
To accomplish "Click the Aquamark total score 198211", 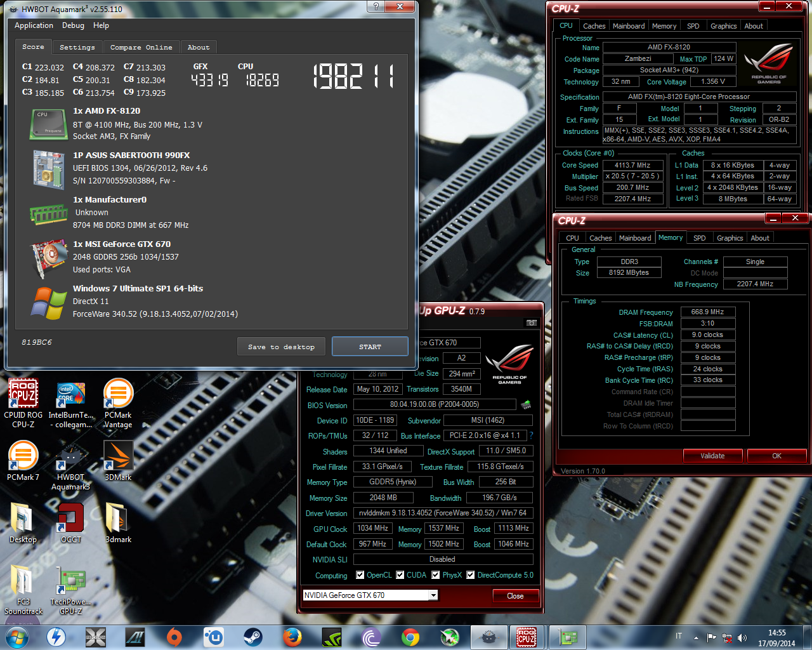I will point(354,77).
